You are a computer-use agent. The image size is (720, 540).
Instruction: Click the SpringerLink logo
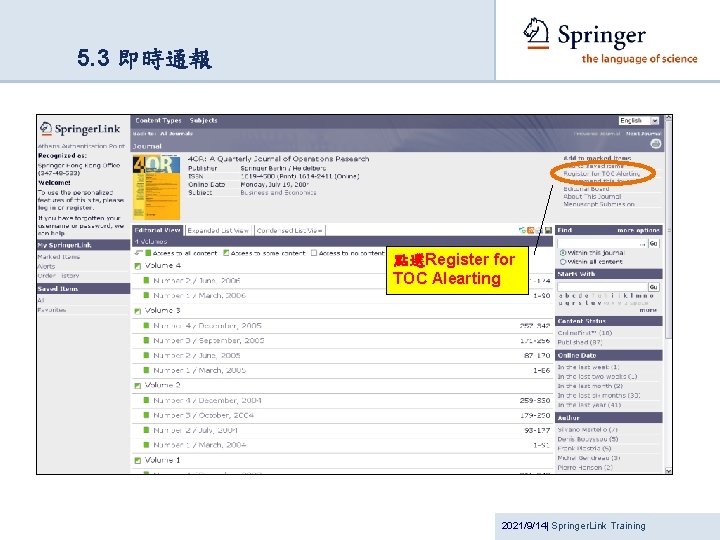click(x=80, y=129)
